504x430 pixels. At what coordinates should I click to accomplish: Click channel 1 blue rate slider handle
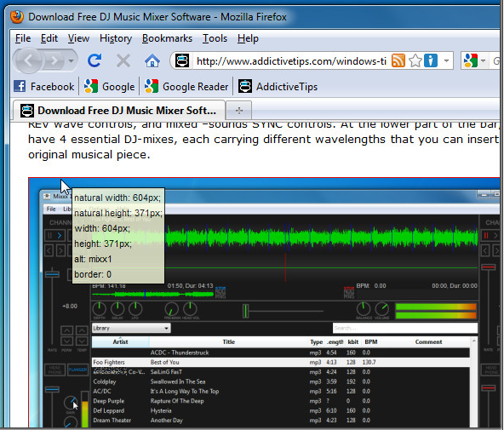pyautogui.click(x=52, y=274)
